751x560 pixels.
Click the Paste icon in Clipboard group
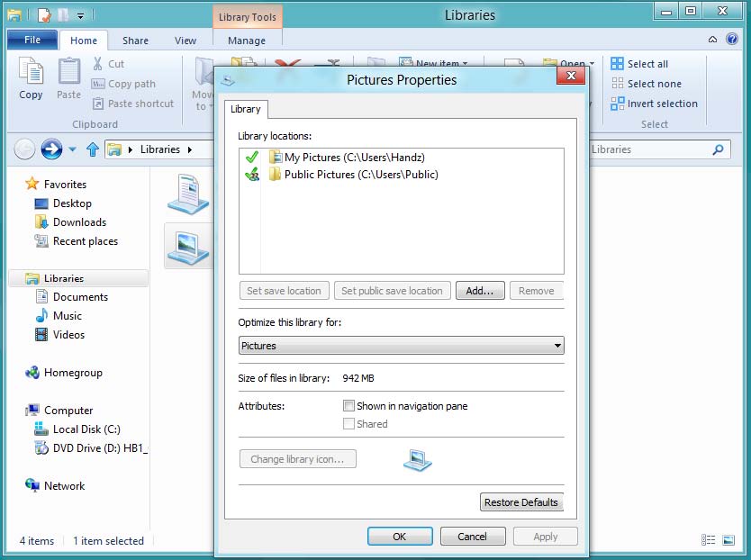coord(69,77)
